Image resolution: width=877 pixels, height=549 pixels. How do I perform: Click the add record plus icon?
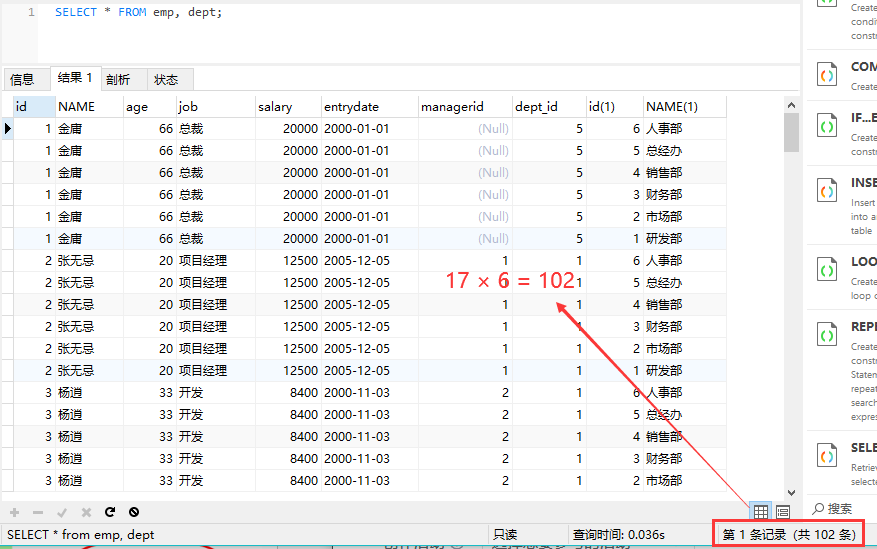click(x=15, y=512)
